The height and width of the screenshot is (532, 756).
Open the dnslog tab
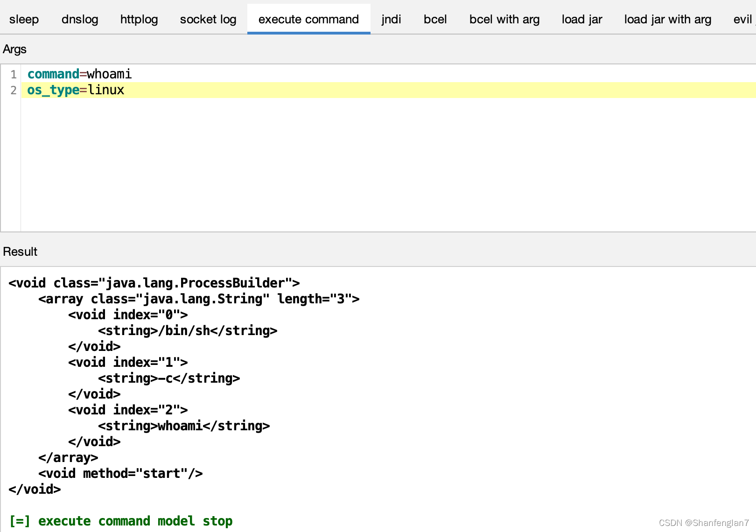(x=80, y=19)
